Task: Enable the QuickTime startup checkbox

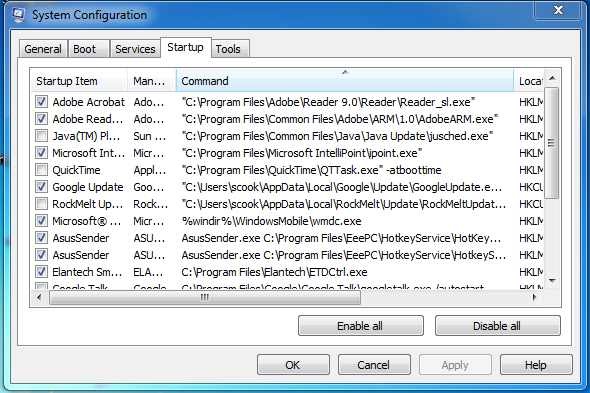Action: click(41, 170)
